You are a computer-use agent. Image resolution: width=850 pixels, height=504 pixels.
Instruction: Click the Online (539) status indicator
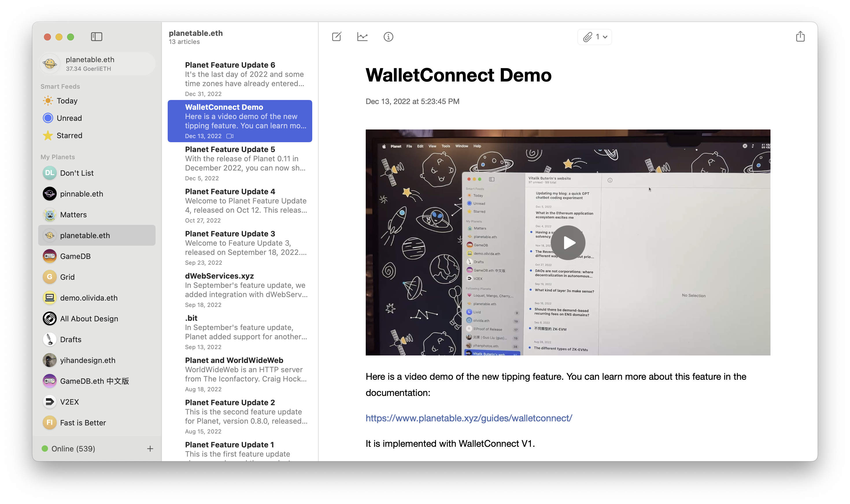(68, 449)
